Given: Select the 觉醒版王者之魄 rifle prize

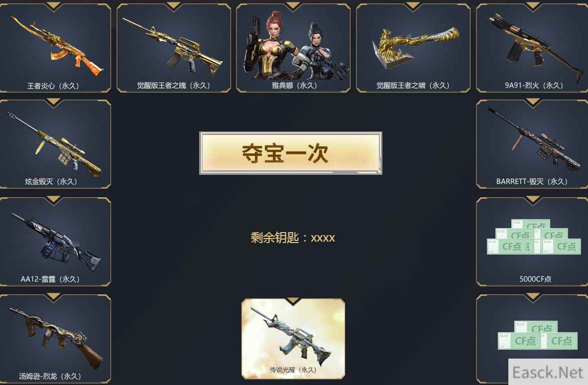Looking at the screenshot, I should click(174, 47).
